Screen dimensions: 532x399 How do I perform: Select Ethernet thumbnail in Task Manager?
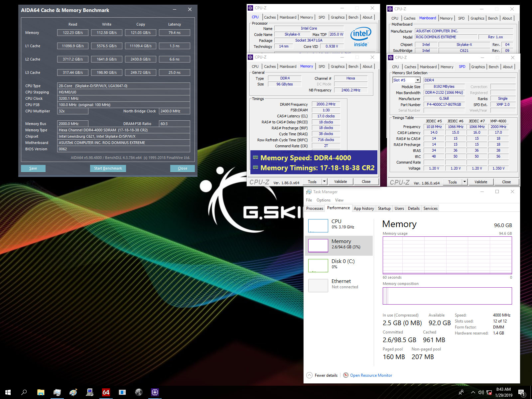(318, 286)
